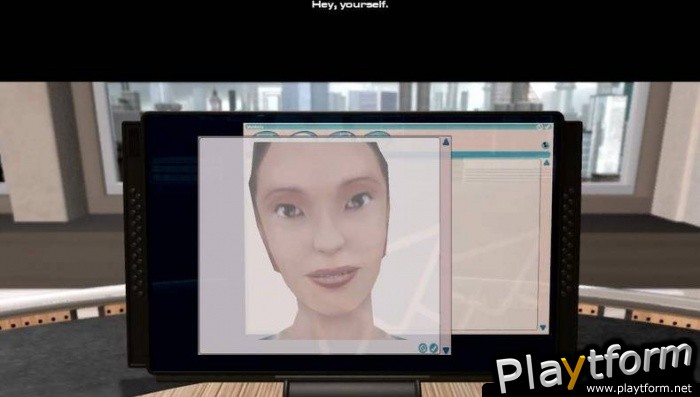Click the checkmark accept icon in video window

(433, 348)
